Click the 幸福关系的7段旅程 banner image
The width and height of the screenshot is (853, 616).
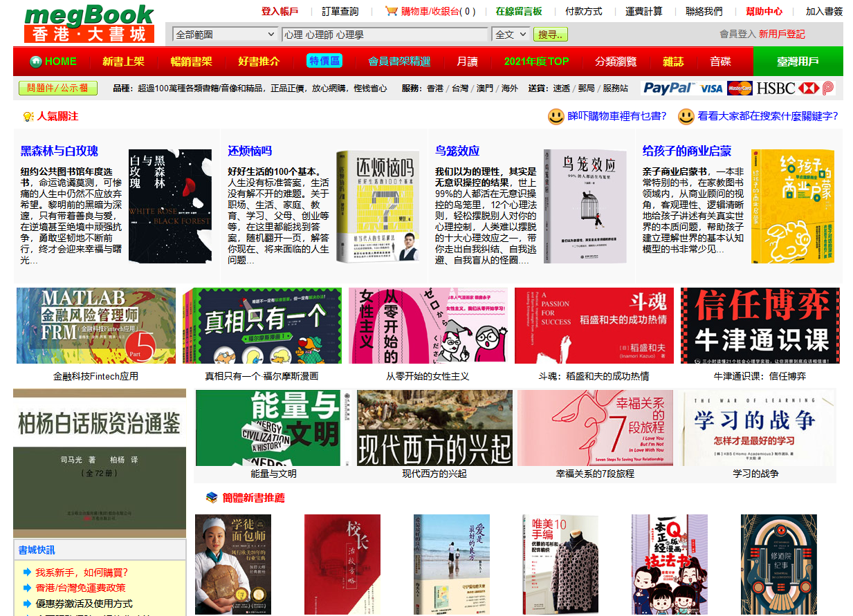tap(595, 428)
